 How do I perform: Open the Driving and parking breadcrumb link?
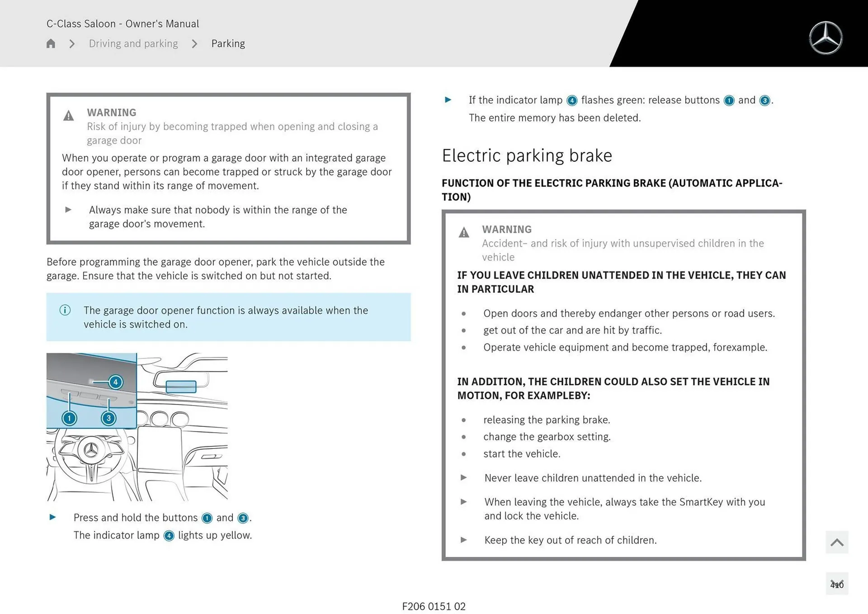133,43
